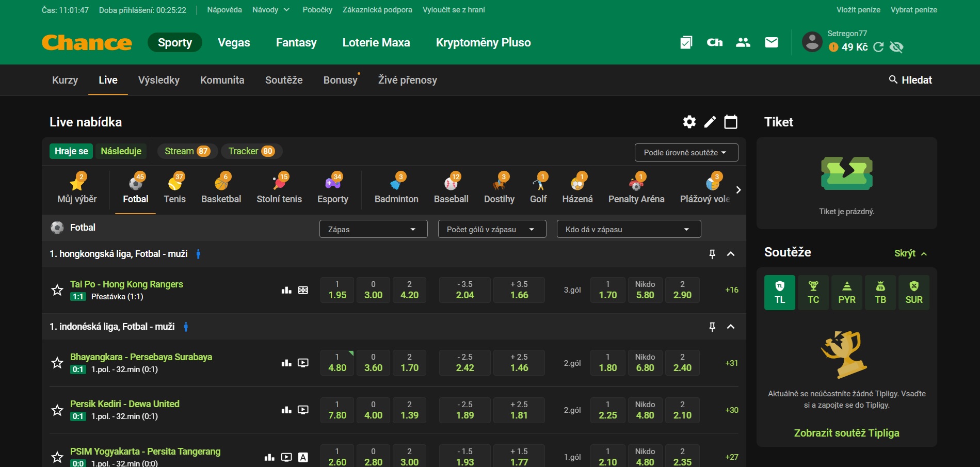980x467 pixels.
Task: Expand the Návody menu
Action: click(x=271, y=10)
